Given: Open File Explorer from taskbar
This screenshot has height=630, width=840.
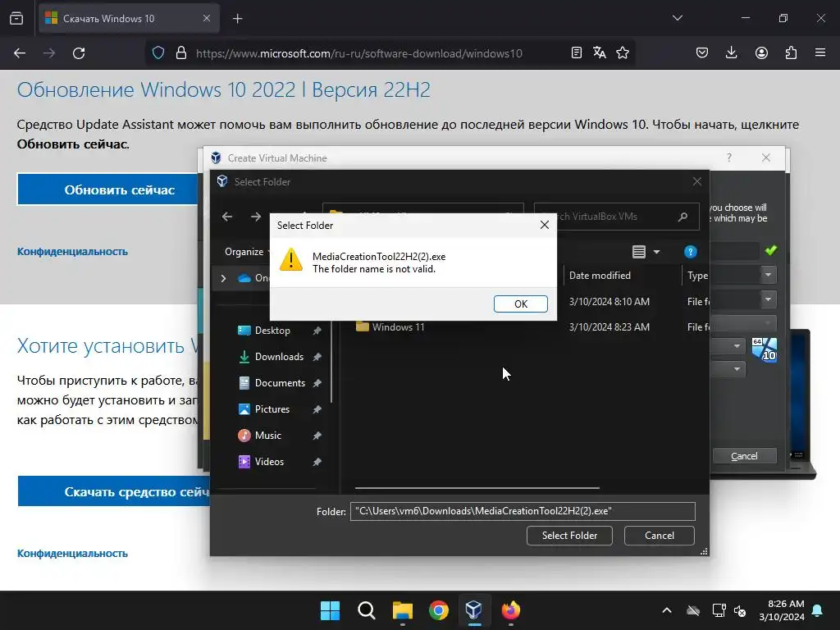Looking at the screenshot, I should click(x=402, y=610).
